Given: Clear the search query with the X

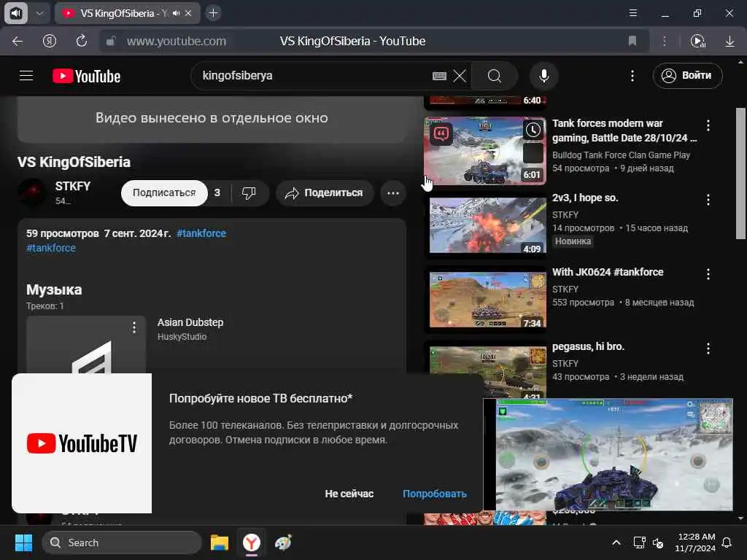Looking at the screenshot, I should point(460,76).
